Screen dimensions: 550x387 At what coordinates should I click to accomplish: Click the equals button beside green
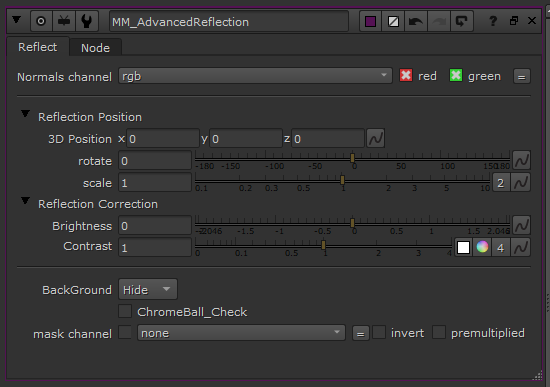[x=522, y=76]
